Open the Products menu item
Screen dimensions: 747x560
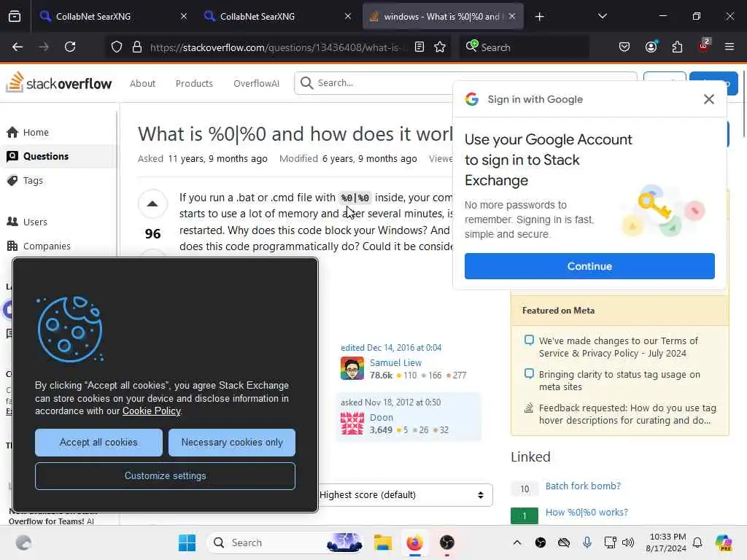tap(194, 83)
